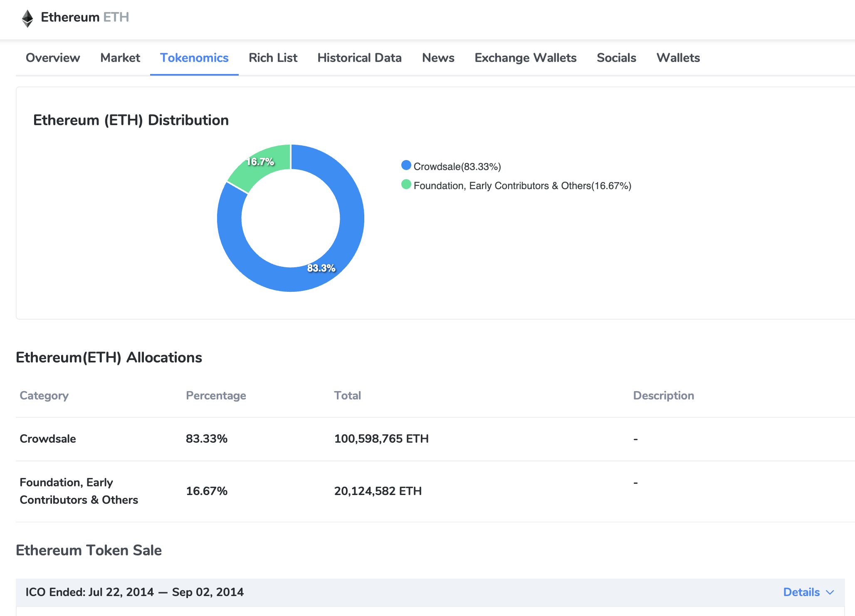This screenshot has height=616, width=855.
Task: Click the Category column header
Action: tap(44, 396)
